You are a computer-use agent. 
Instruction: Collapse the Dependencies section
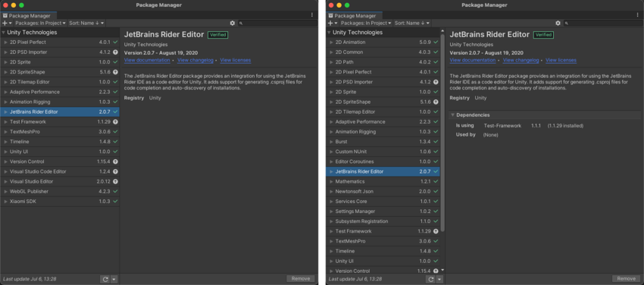[453, 115]
